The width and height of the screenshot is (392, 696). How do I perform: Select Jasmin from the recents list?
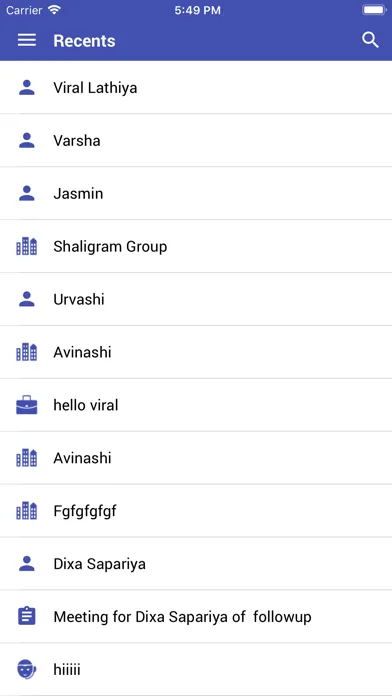(196, 193)
